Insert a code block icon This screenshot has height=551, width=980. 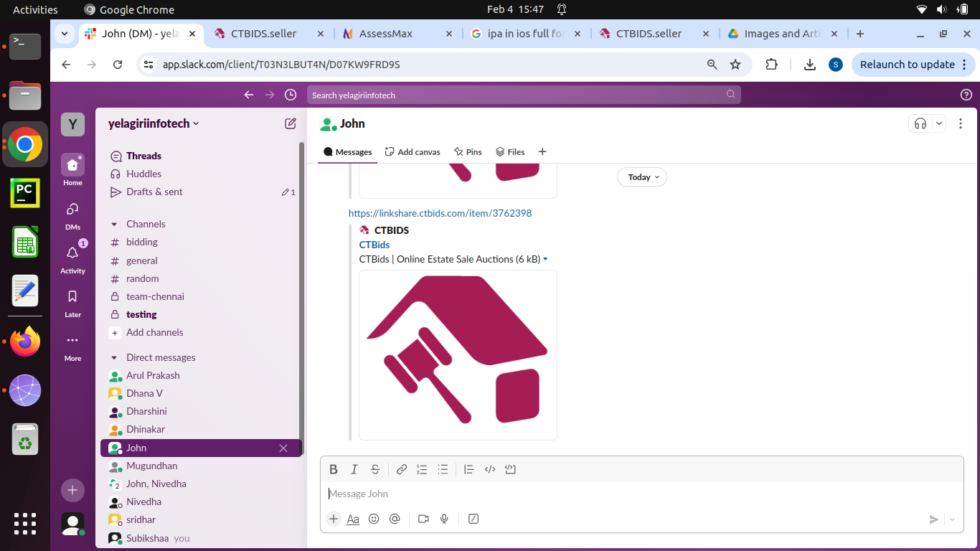tap(510, 469)
